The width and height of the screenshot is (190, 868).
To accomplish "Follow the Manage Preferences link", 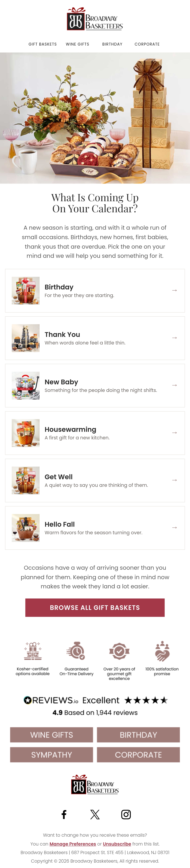I will (73, 844).
